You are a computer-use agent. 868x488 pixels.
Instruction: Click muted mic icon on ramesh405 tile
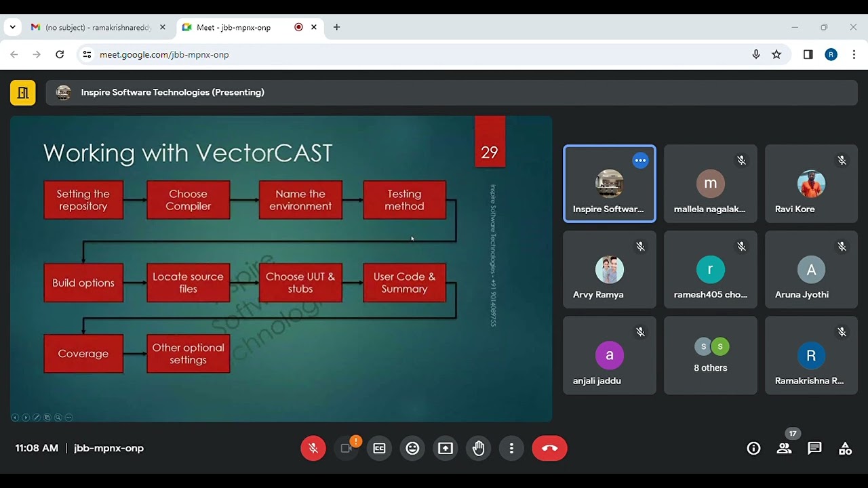[741, 247]
